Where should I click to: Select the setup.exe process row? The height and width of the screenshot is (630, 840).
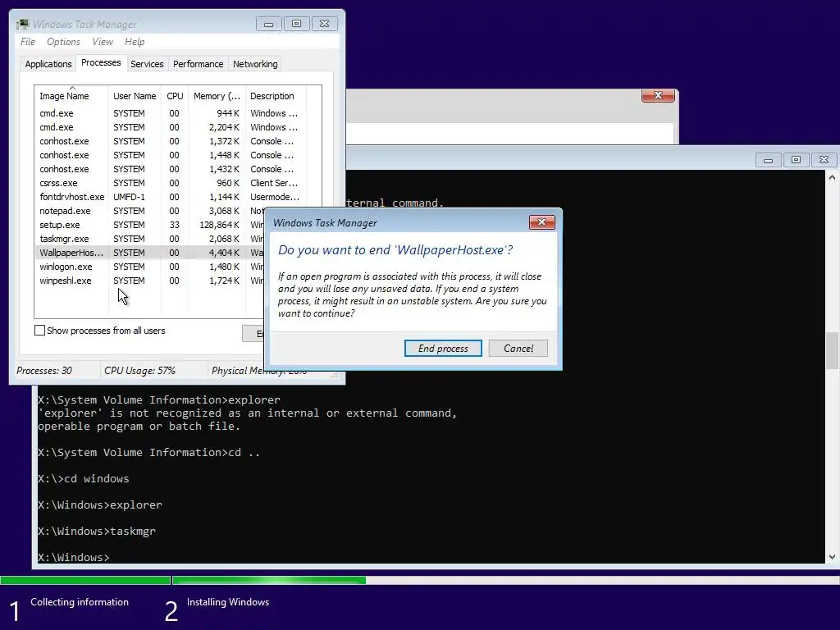(x=150, y=225)
